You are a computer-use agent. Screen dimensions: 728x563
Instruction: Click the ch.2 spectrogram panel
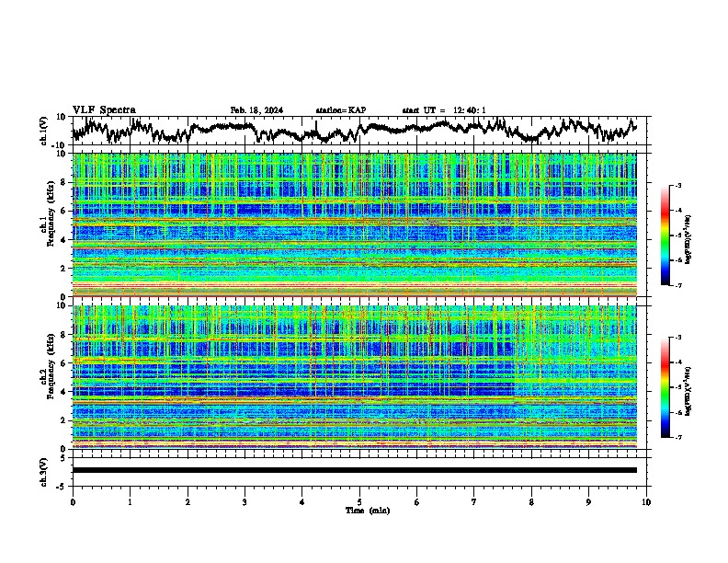pyautogui.click(x=355, y=377)
